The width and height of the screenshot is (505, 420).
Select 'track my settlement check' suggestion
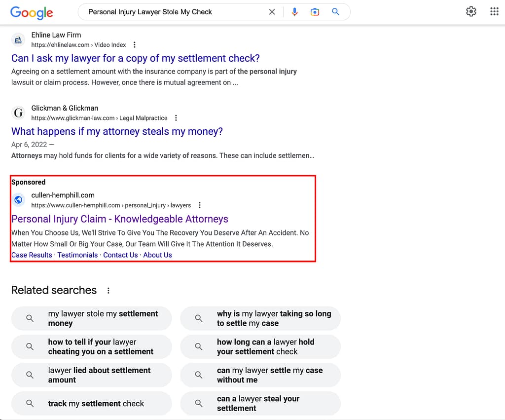click(91, 404)
